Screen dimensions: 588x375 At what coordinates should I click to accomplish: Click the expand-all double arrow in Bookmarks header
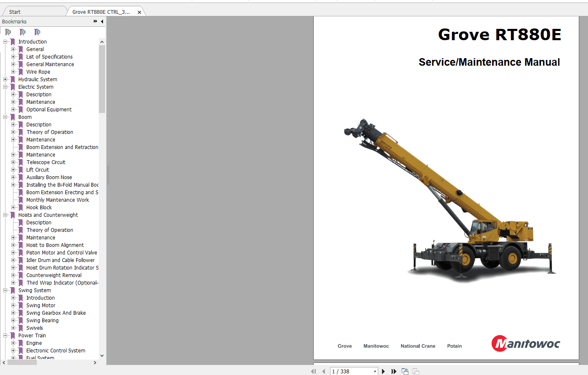tap(95, 21)
